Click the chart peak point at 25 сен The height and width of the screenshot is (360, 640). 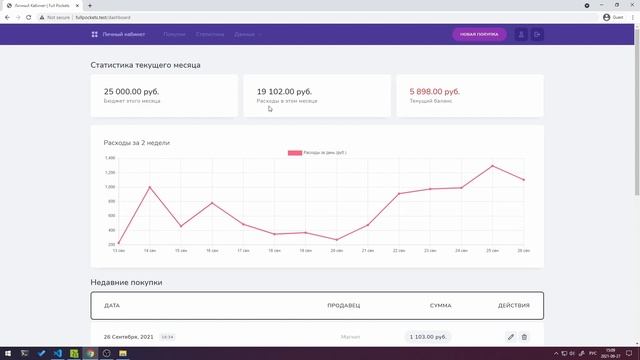[493, 166]
